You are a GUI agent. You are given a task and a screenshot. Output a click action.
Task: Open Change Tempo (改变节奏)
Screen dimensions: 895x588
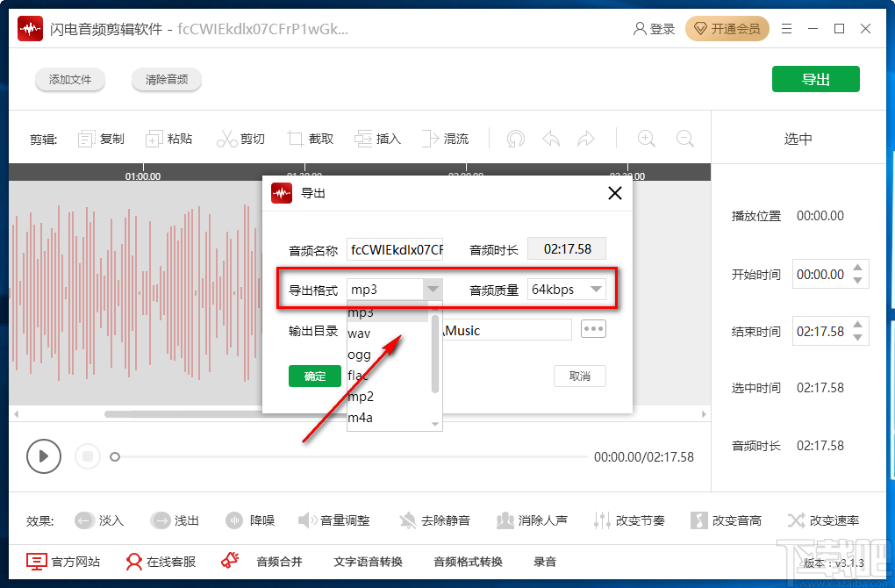click(629, 520)
